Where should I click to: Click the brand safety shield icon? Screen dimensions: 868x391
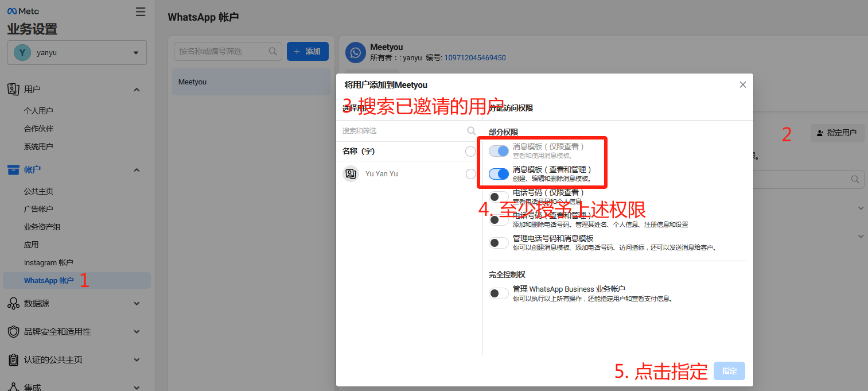(x=13, y=331)
